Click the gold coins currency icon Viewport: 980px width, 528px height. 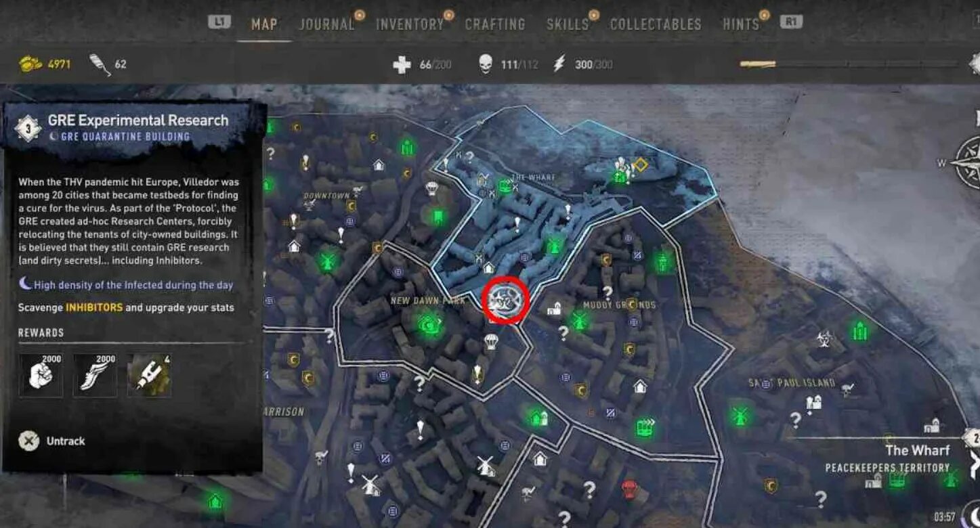[x=30, y=64]
